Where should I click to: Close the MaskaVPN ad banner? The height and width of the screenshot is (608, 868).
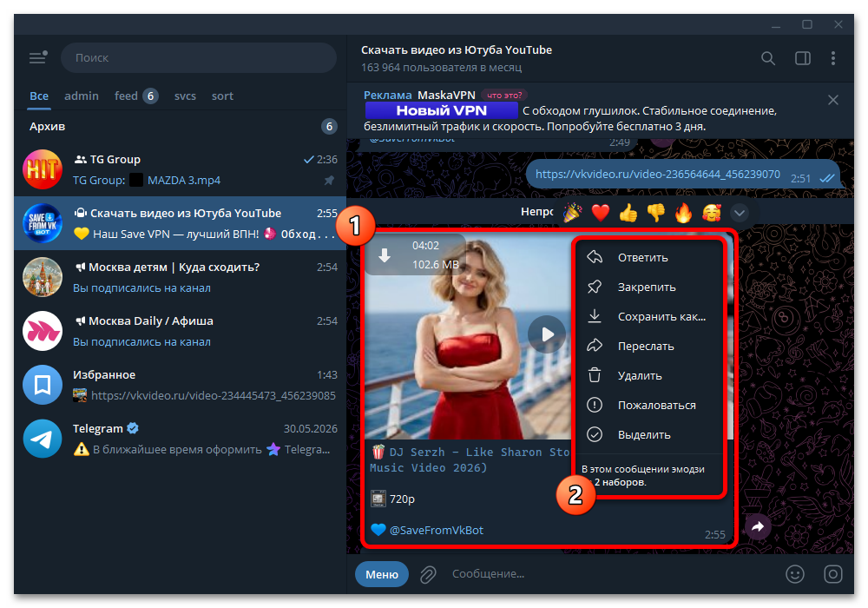tap(833, 100)
